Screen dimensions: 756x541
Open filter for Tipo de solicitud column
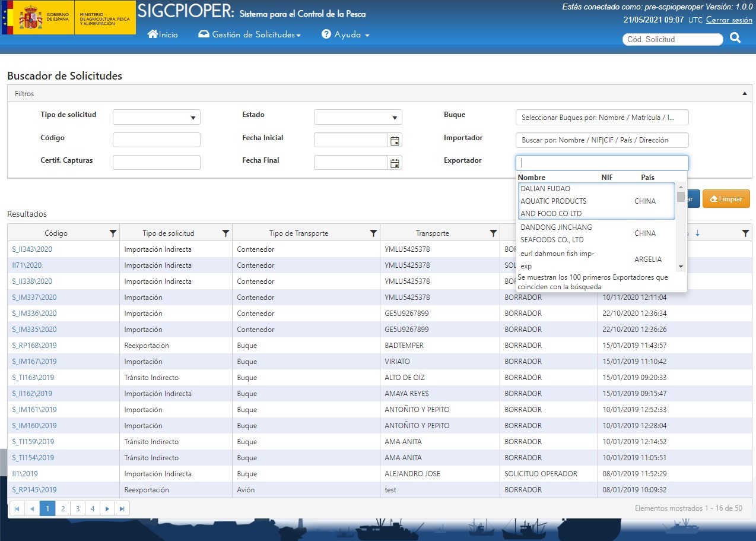pyautogui.click(x=225, y=233)
